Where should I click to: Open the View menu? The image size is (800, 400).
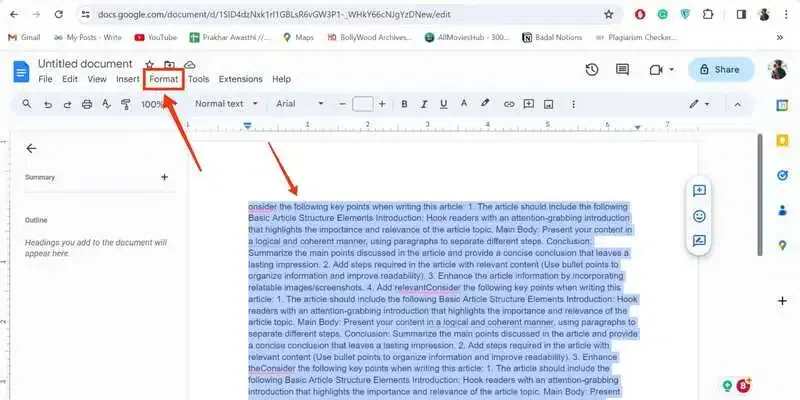pos(97,79)
